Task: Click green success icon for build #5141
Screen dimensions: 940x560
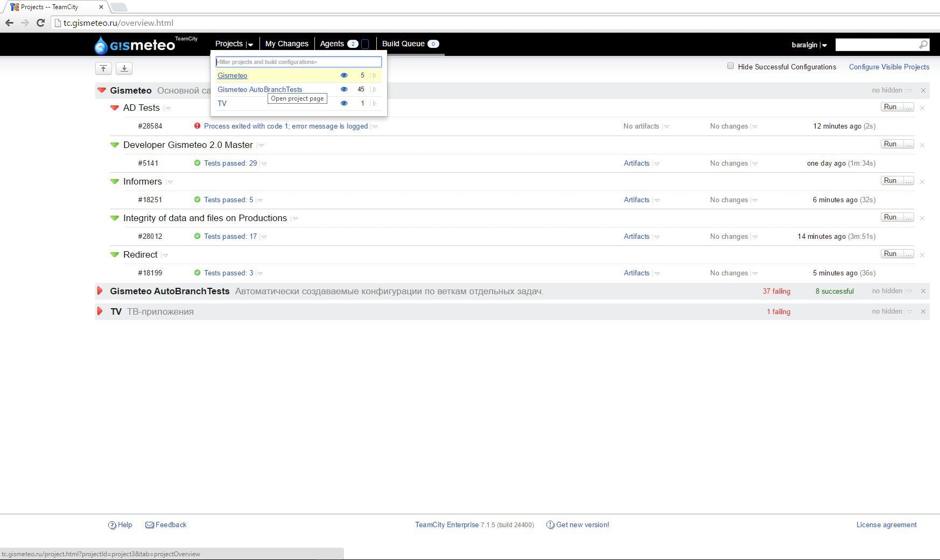Action: tap(197, 163)
